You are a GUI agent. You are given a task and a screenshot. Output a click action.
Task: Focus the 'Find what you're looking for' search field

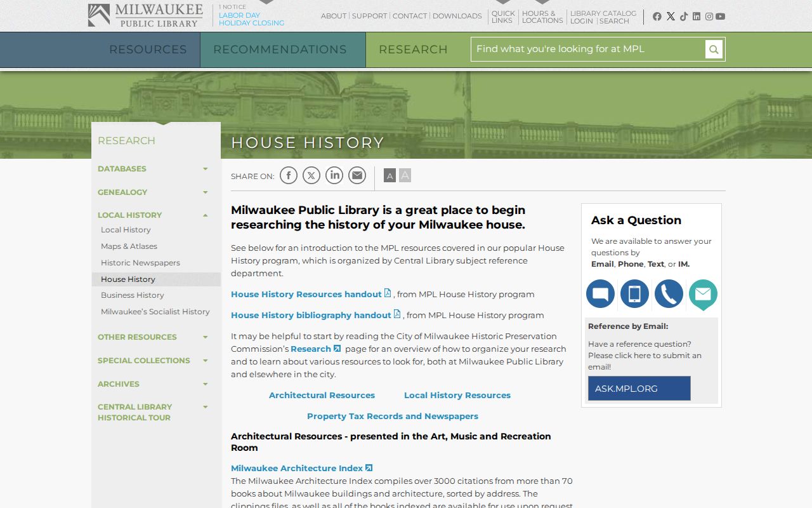click(588, 50)
